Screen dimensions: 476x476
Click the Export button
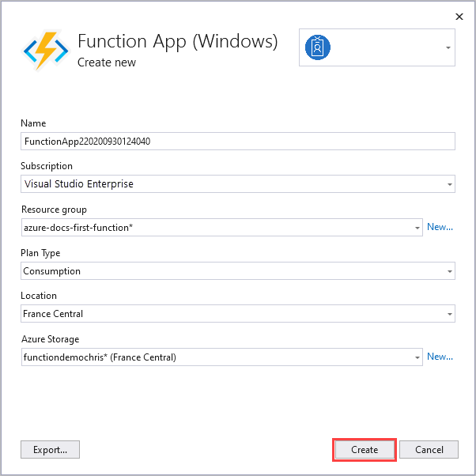(x=50, y=450)
